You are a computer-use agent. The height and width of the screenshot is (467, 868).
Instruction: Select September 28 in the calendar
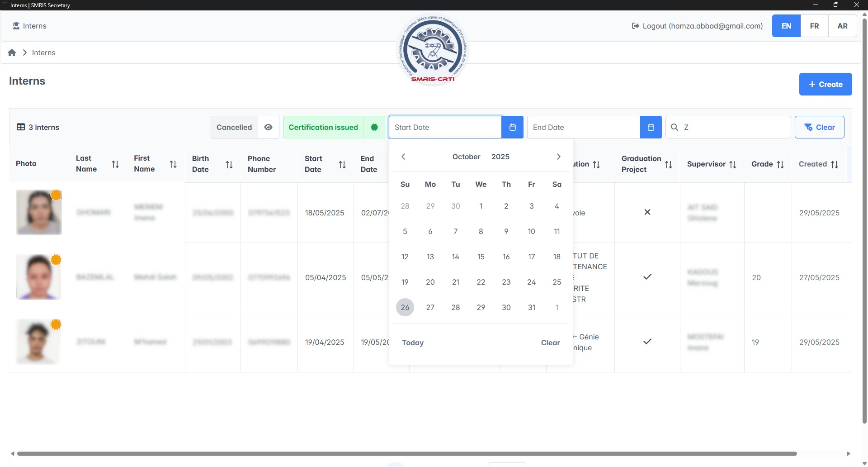coord(405,206)
